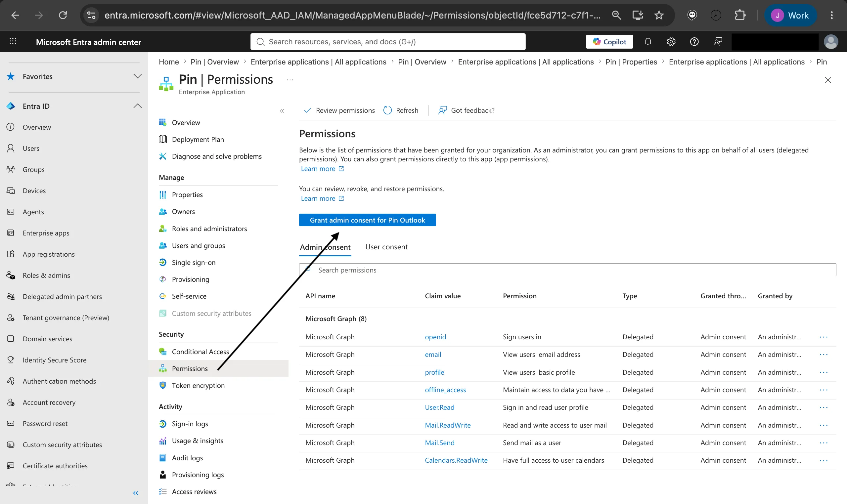The height and width of the screenshot is (504, 847).
Task: Open the openid row ellipsis menu
Action: pyautogui.click(x=823, y=337)
